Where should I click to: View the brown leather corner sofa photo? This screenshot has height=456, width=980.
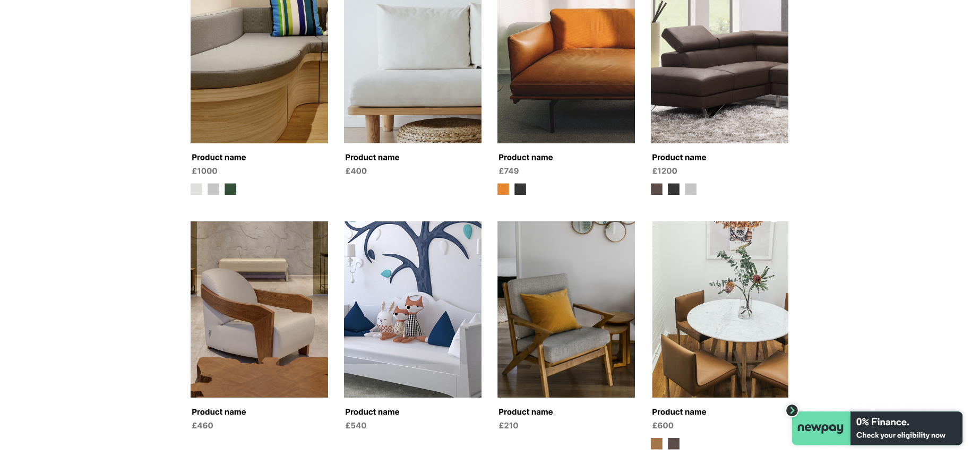tap(719, 72)
